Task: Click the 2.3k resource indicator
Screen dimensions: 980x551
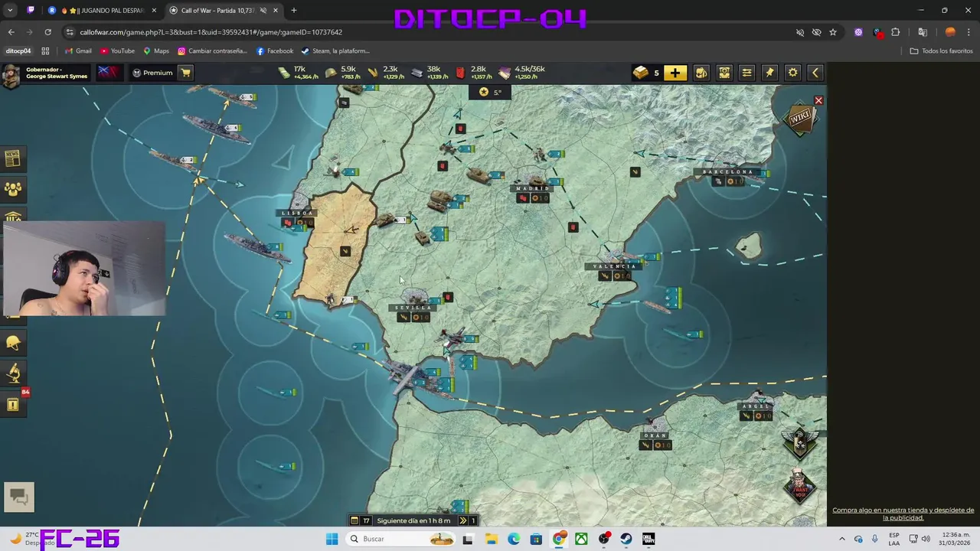Action: point(386,73)
